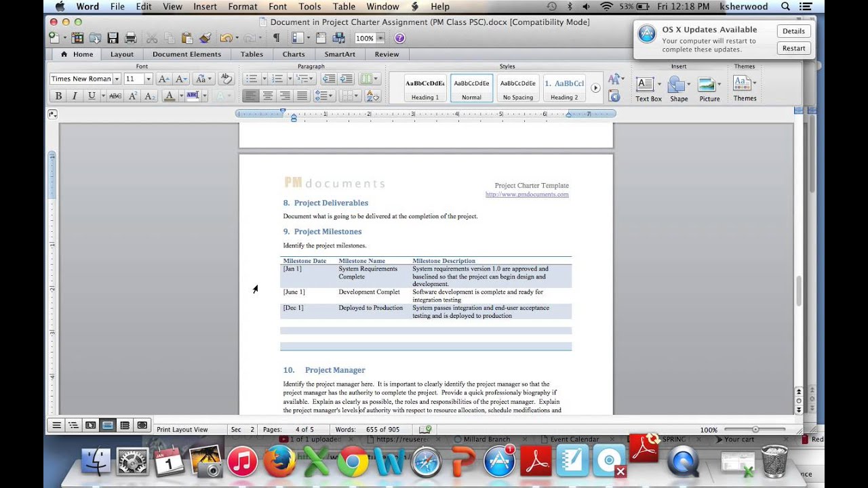This screenshot has width=868, height=488.
Task: Decrease font size with the A-down button
Action: pyautogui.click(x=181, y=79)
